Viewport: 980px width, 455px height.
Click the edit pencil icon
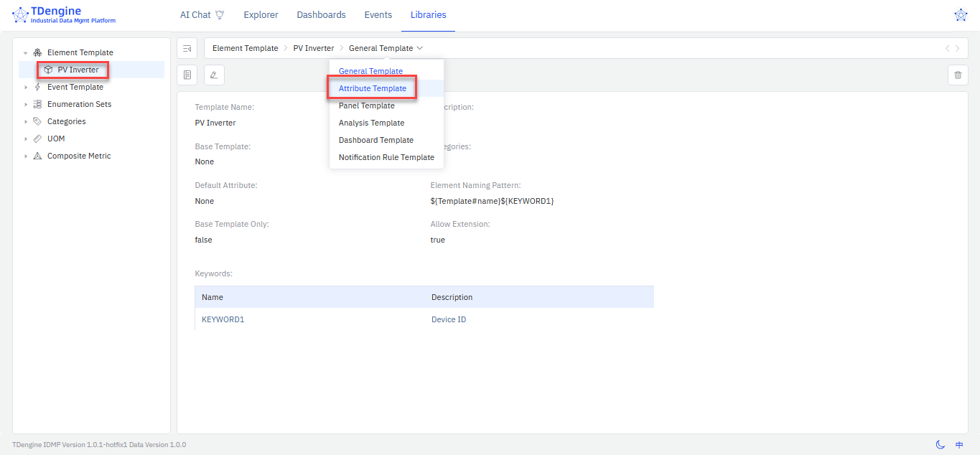pyautogui.click(x=214, y=75)
